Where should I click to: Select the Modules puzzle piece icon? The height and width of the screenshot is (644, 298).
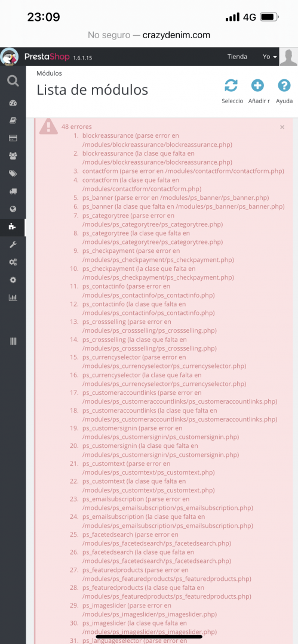(x=13, y=227)
